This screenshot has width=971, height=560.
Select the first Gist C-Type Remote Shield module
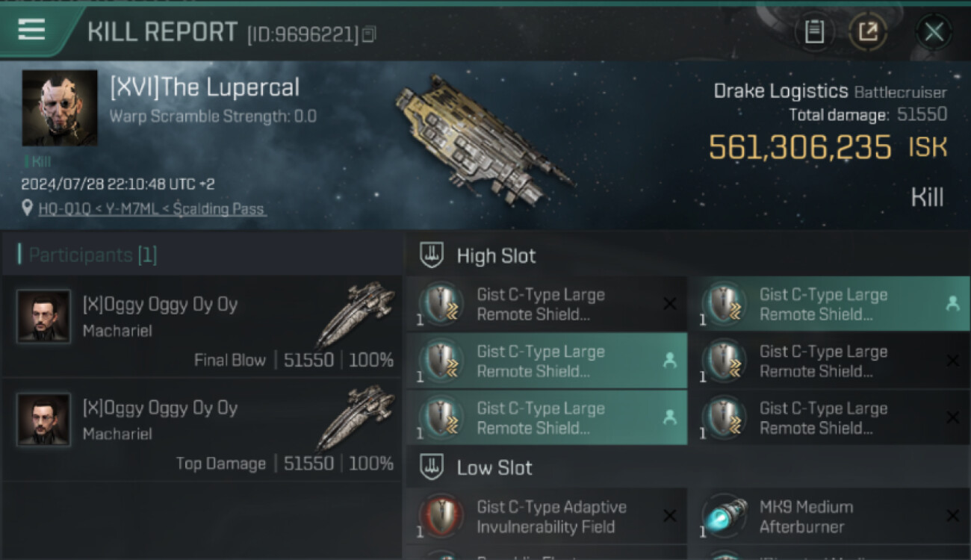[547, 305]
